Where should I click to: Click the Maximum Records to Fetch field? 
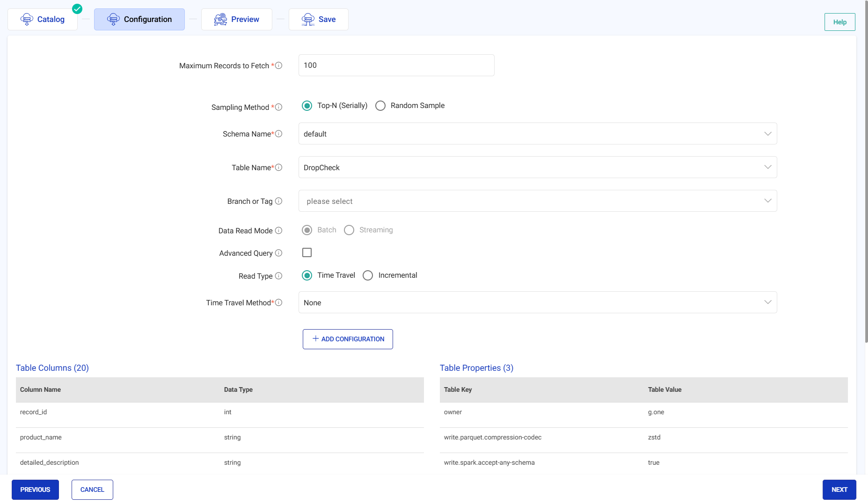(396, 65)
